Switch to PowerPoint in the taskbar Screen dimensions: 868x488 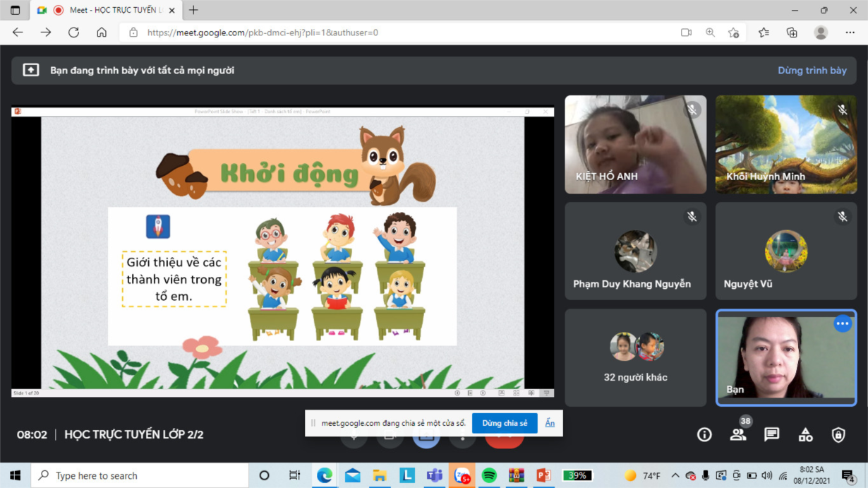click(543, 476)
